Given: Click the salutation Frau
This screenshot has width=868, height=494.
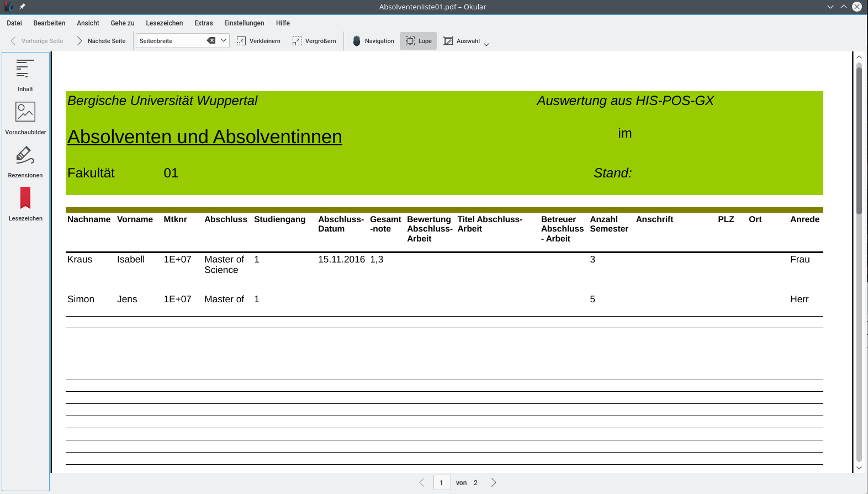Looking at the screenshot, I should coord(800,260).
